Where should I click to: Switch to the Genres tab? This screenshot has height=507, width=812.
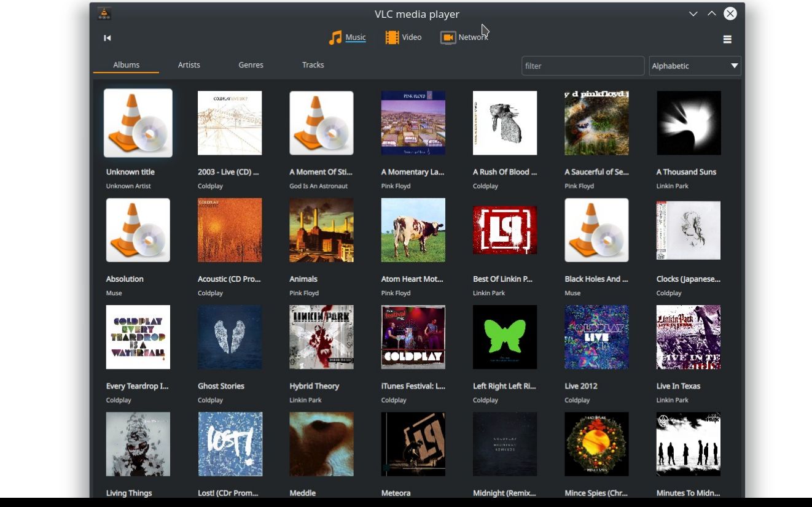click(251, 64)
